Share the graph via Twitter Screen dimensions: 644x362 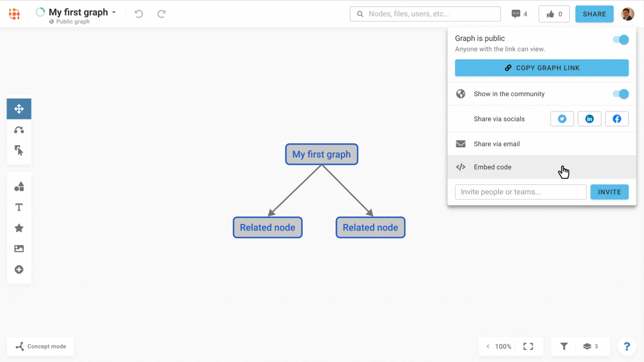click(562, 119)
